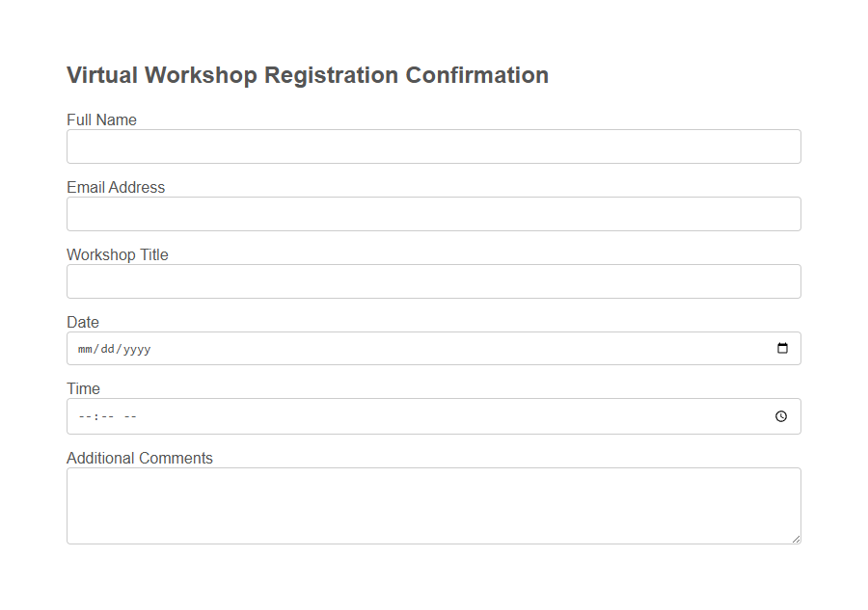Click the Additional Comments label

pyautogui.click(x=139, y=458)
